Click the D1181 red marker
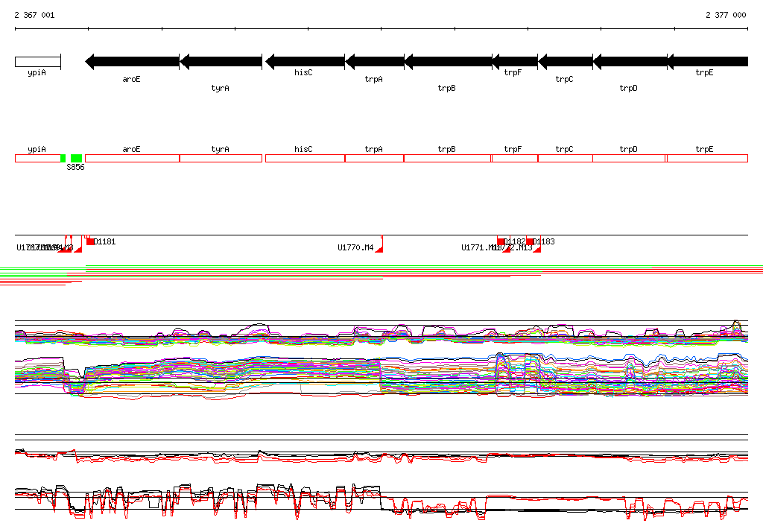This screenshot has height=532, width=763. 90,241
